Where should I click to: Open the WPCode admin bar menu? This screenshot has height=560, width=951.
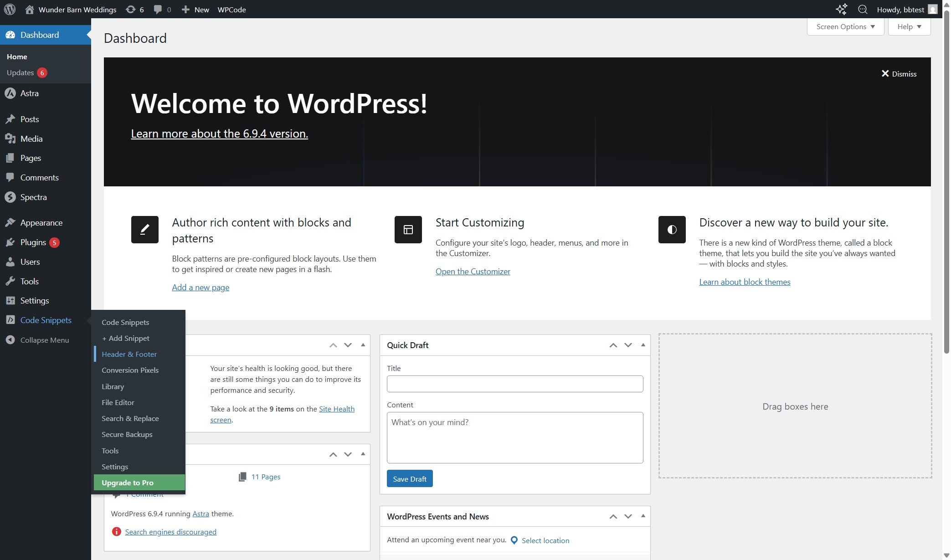coord(231,10)
